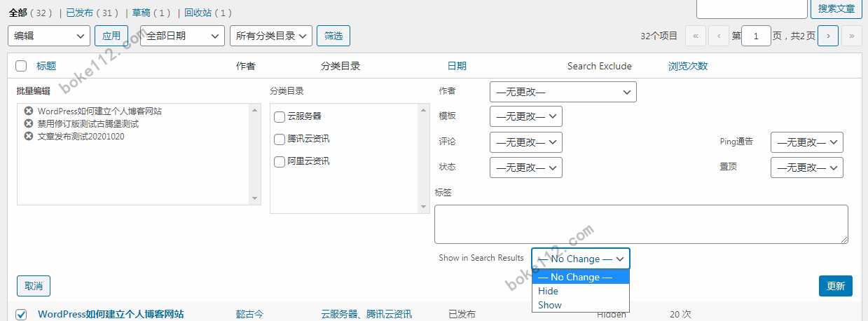This screenshot has width=868, height=321.
Task: Open the 置顶 dropdown
Action: (807, 168)
